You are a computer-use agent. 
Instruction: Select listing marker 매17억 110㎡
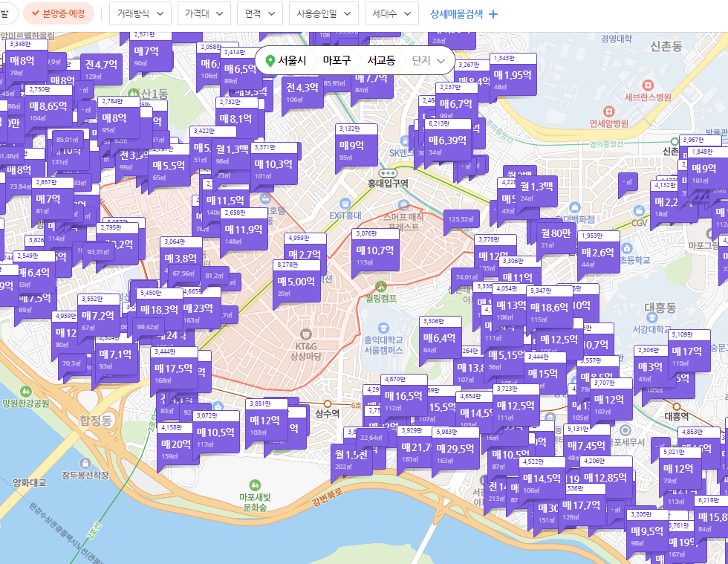pos(689,351)
